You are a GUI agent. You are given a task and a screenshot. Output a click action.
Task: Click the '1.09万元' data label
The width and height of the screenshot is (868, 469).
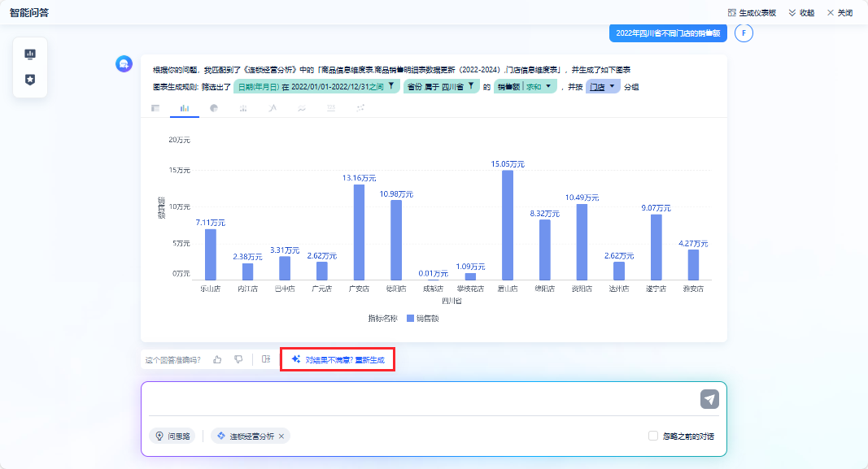[470, 267]
